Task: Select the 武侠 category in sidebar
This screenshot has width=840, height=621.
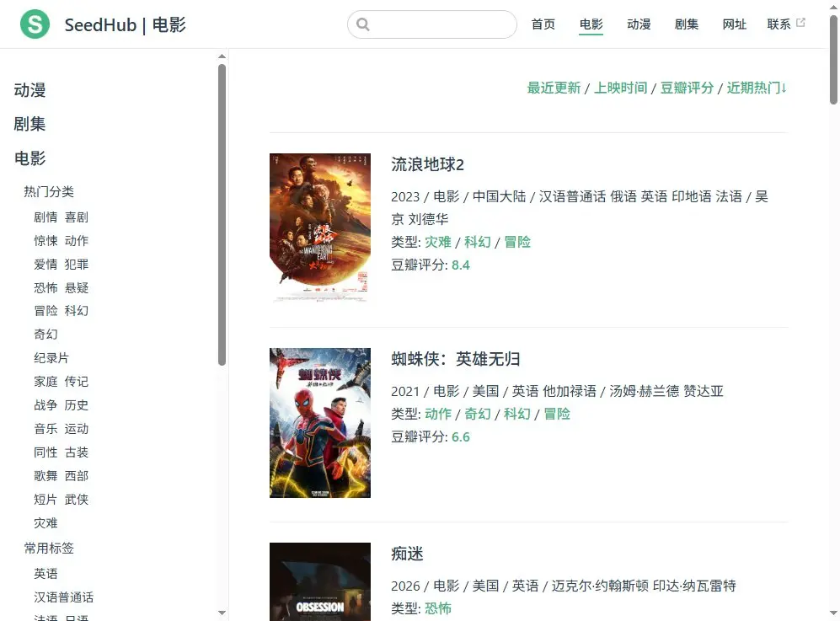Action: [x=77, y=500]
